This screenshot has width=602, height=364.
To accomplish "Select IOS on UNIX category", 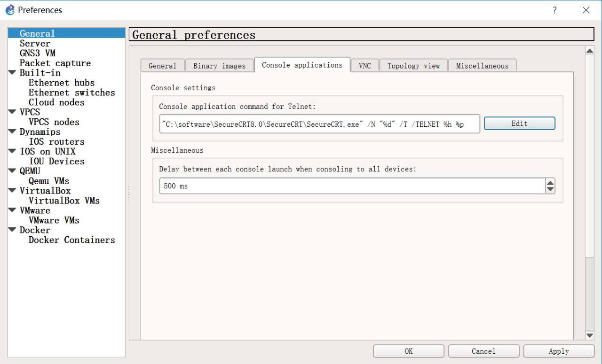I will click(48, 152).
